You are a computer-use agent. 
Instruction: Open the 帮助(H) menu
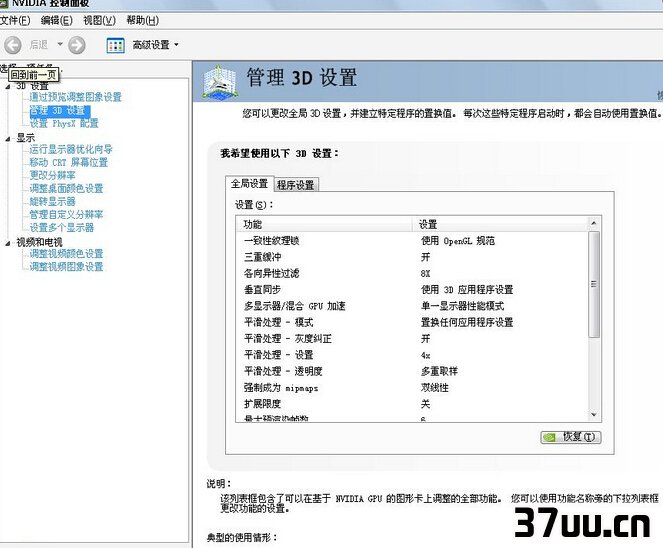[142, 20]
